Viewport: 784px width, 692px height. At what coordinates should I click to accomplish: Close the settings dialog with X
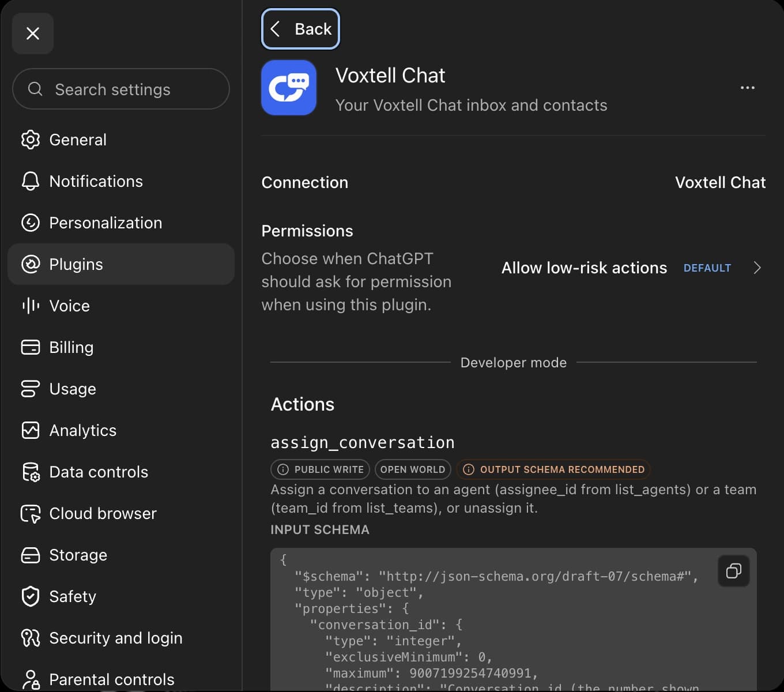(x=33, y=33)
